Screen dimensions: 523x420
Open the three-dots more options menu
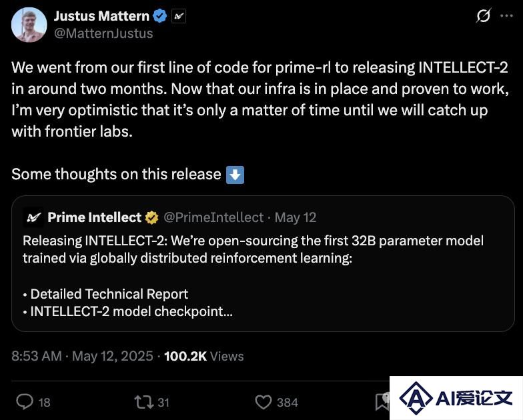[506, 16]
